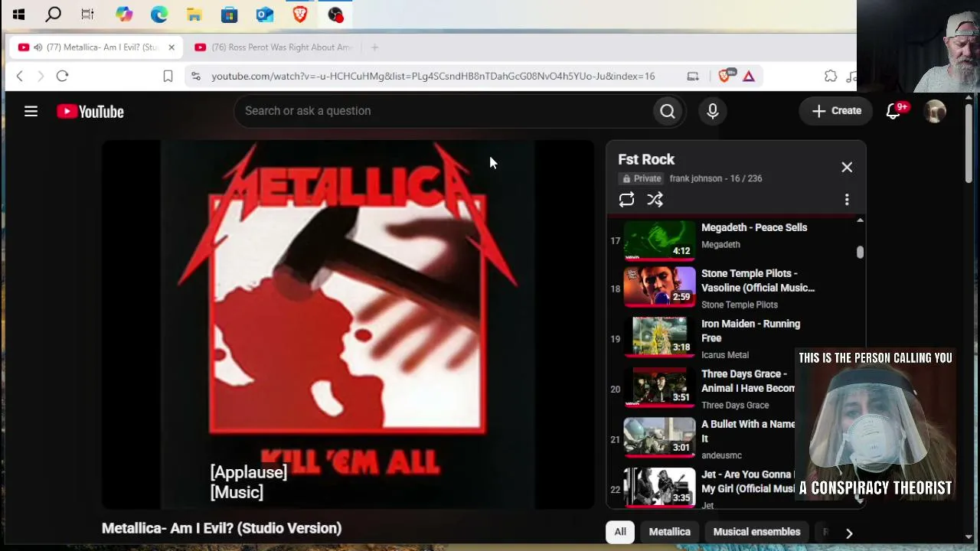Click the playlist scroll-up arrow
The height and width of the screenshot is (551, 980).
(860, 220)
